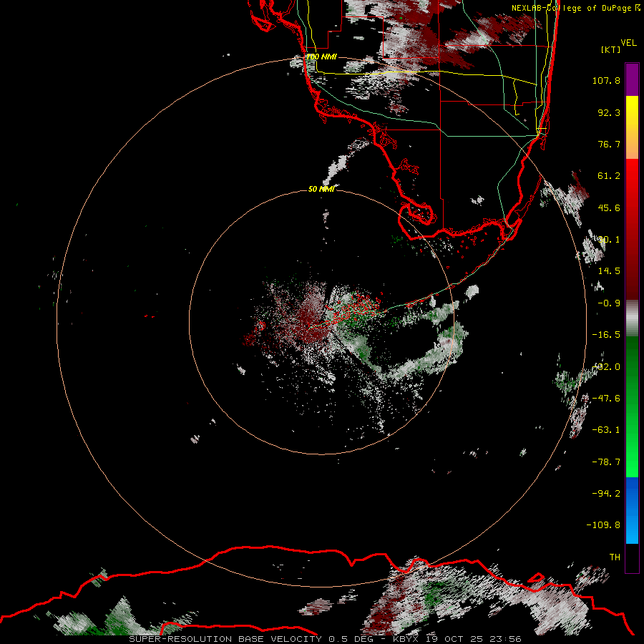Click the purple segment of the color bar

[x=632, y=79]
